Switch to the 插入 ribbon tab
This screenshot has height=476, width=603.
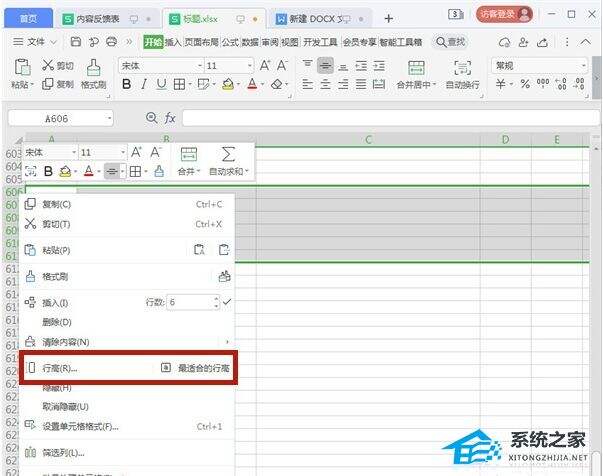173,42
